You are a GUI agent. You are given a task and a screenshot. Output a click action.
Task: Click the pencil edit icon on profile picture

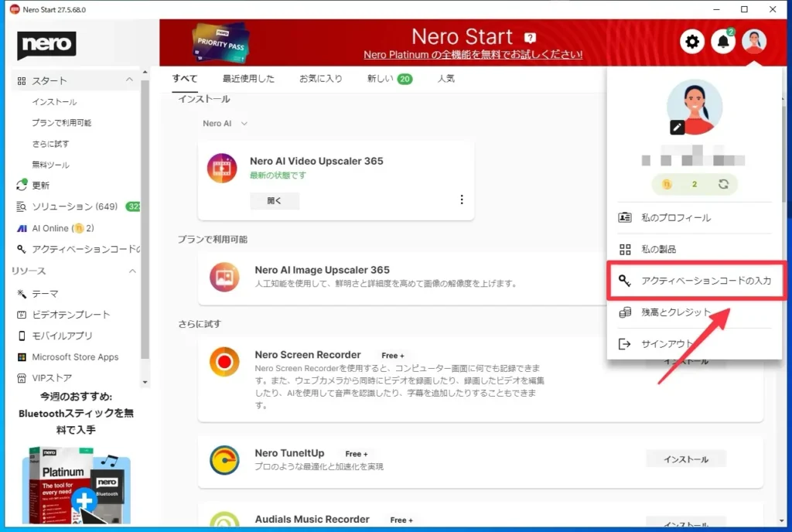click(678, 128)
